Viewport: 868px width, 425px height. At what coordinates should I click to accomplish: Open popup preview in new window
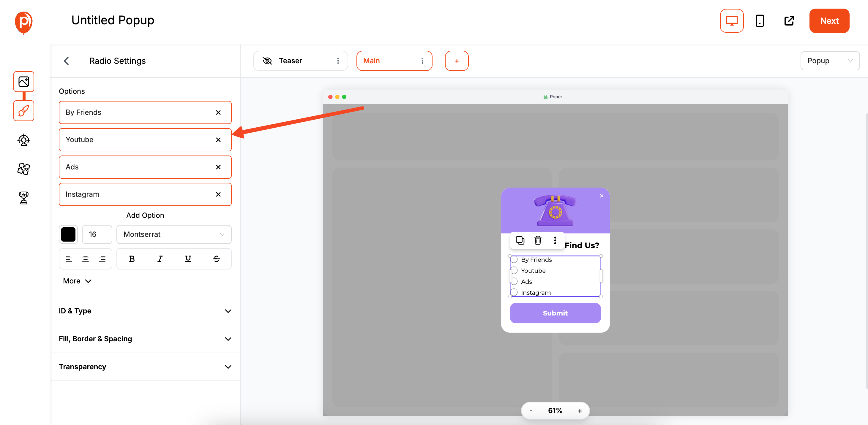789,21
